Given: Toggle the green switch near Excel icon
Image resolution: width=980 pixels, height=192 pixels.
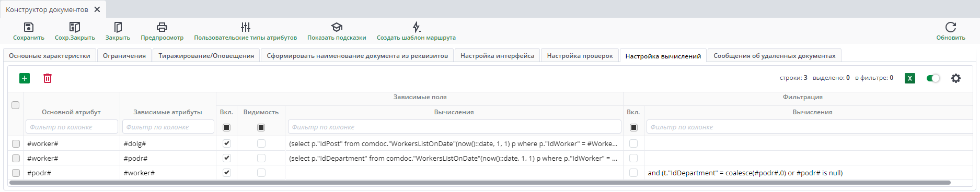Looking at the screenshot, I should click(933, 78).
